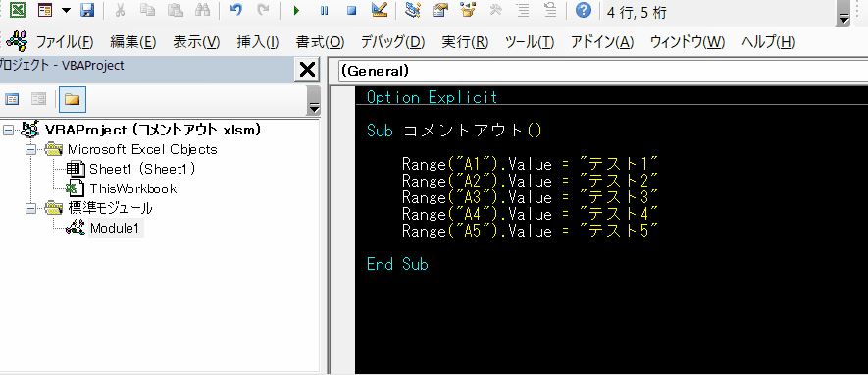Click the Cut scissors icon
Image resolution: width=868 pixels, height=375 pixels.
pos(120,10)
